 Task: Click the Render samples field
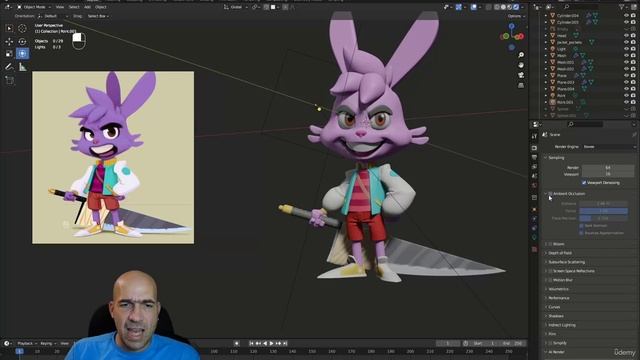pos(608,167)
